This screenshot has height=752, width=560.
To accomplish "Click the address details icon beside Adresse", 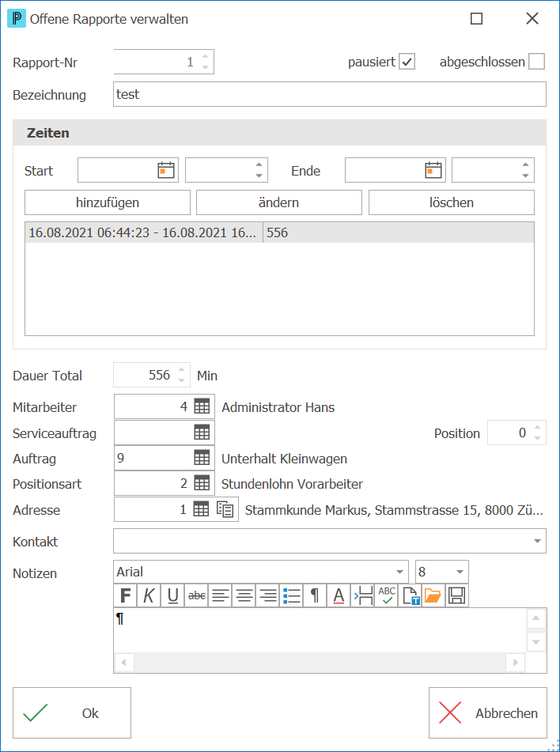I will 225,509.
